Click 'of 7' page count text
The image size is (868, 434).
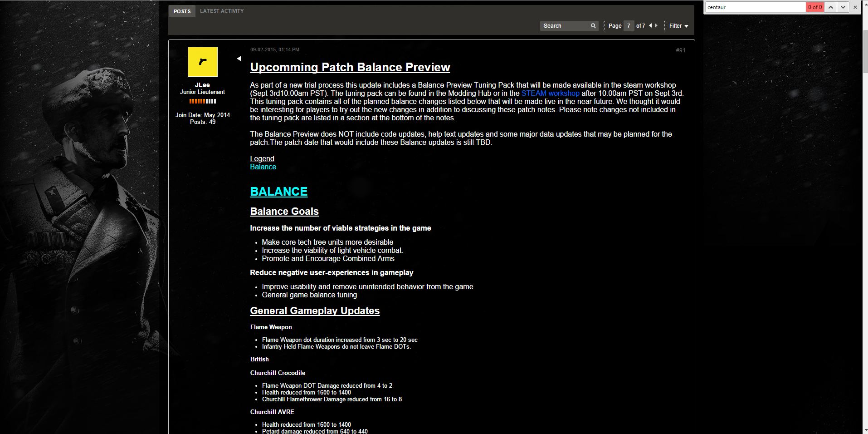click(x=640, y=26)
